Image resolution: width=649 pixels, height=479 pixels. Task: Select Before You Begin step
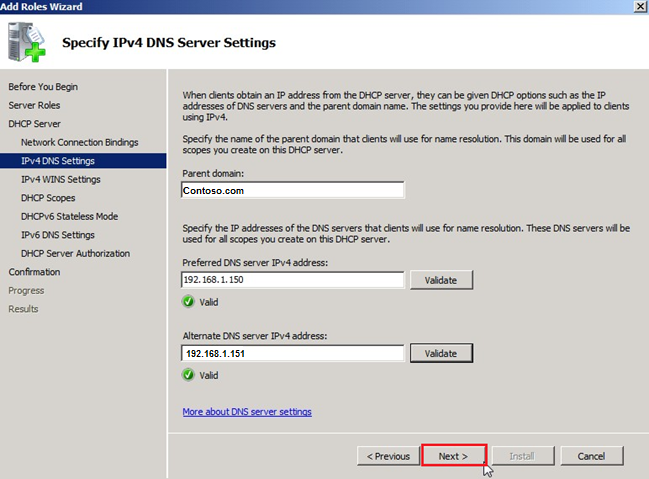[x=43, y=87]
